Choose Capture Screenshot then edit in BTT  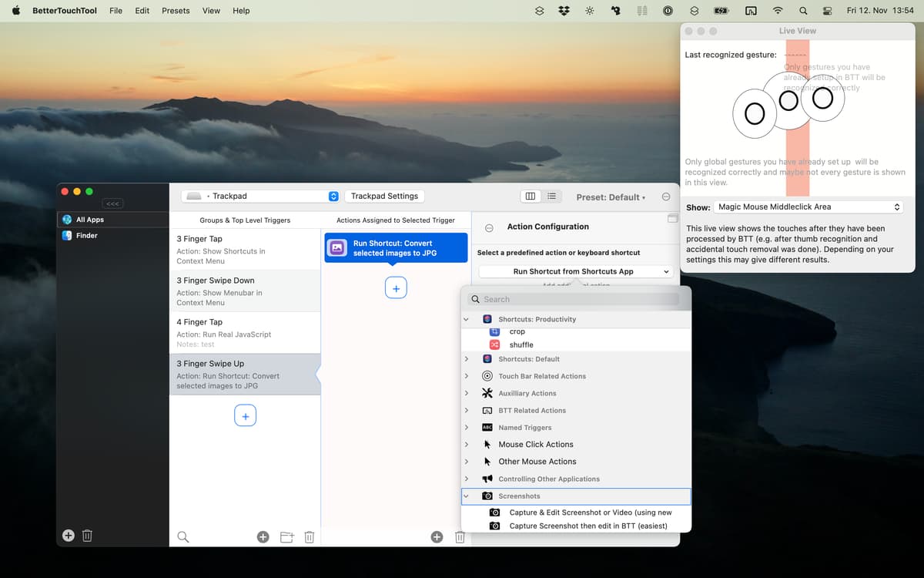click(588, 526)
